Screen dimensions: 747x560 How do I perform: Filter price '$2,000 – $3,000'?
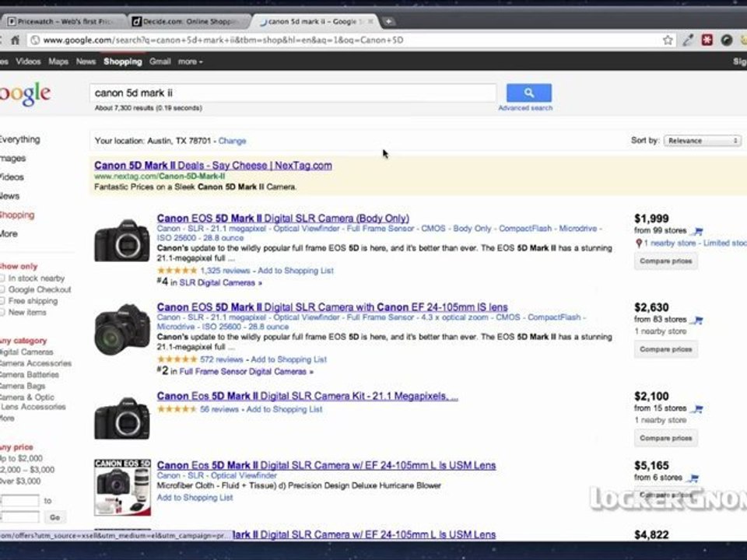[x=27, y=470]
